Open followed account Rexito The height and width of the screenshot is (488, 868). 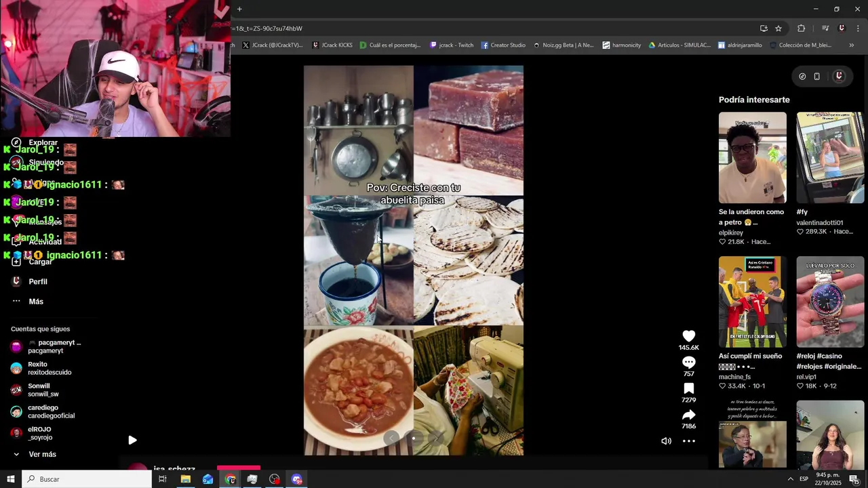41,368
